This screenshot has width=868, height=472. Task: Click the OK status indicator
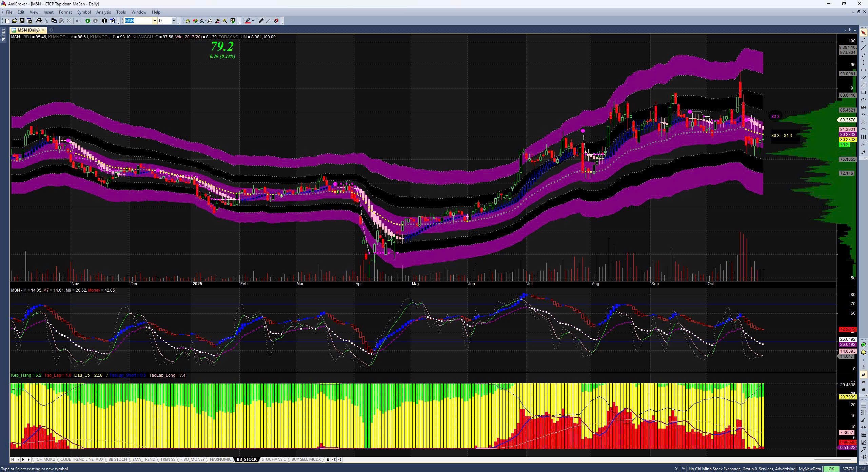pos(831,469)
